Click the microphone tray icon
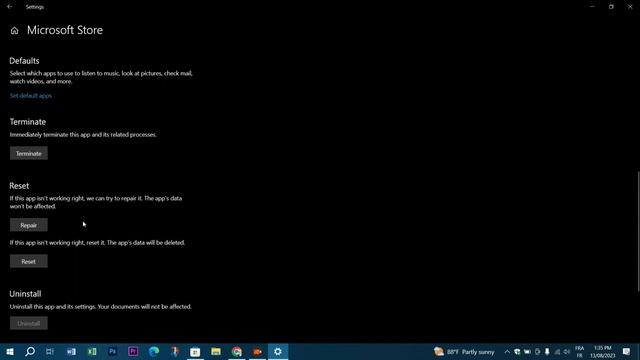This screenshot has height=360, width=640. [547, 351]
